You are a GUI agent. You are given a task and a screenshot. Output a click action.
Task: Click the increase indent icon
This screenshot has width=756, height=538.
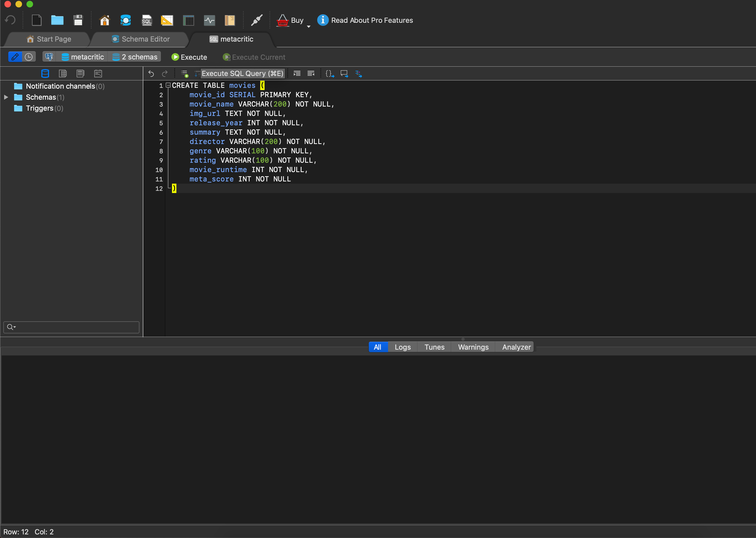click(x=297, y=74)
